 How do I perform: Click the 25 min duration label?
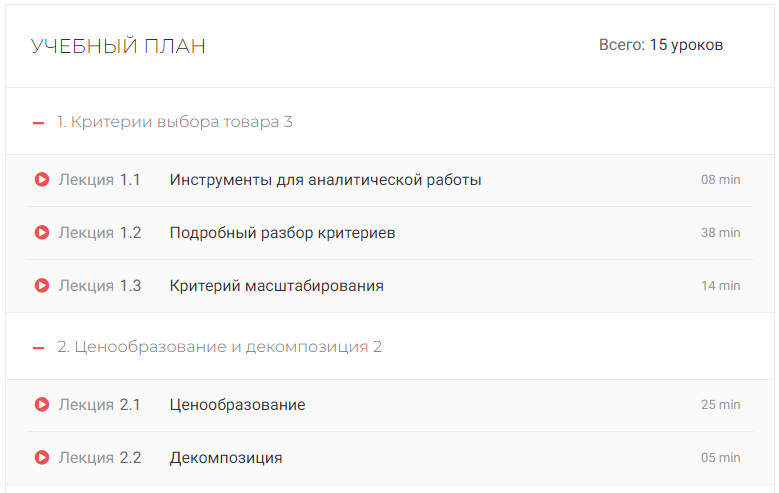point(720,405)
